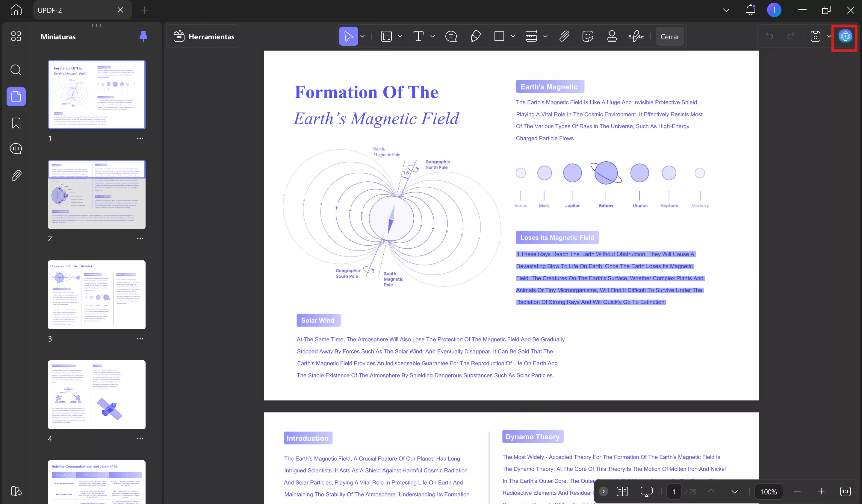Open more options for thumbnail 2
The height and width of the screenshot is (504, 862).
click(140, 239)
